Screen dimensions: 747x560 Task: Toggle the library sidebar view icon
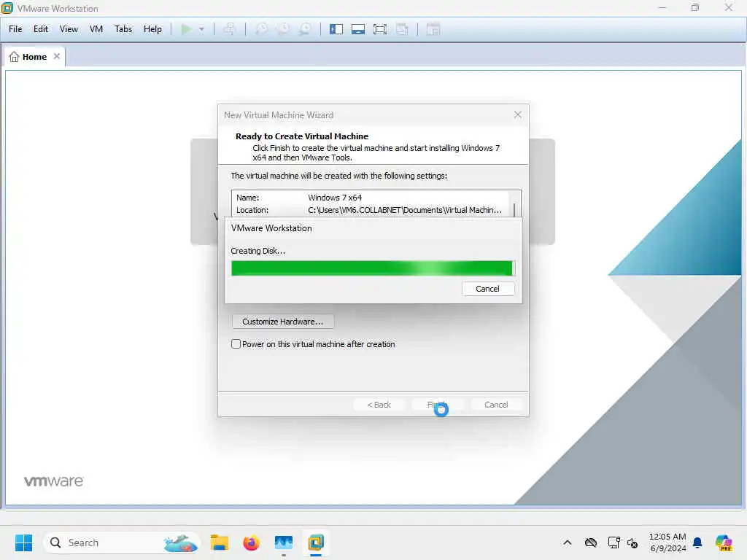[336, 29]
